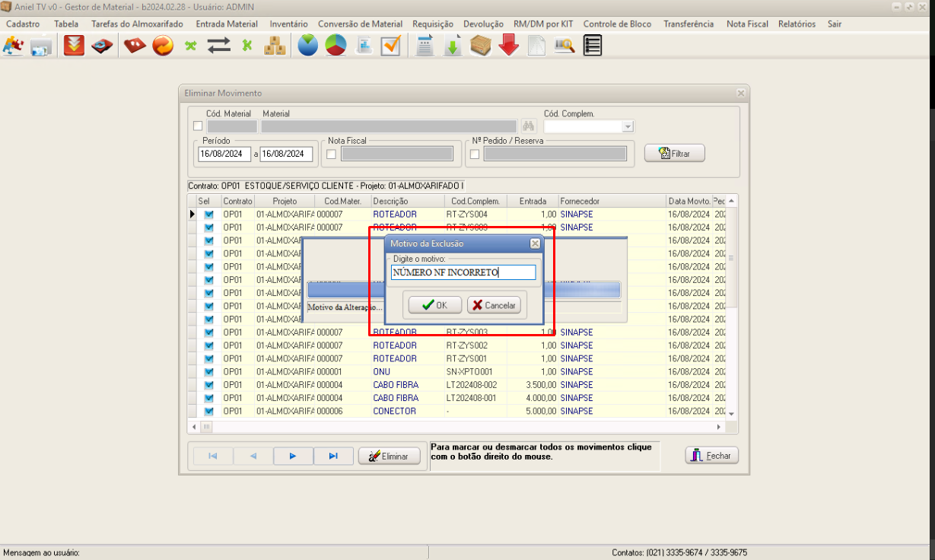
Task: Open the Relatórios menu
Action: coord(797,24)
